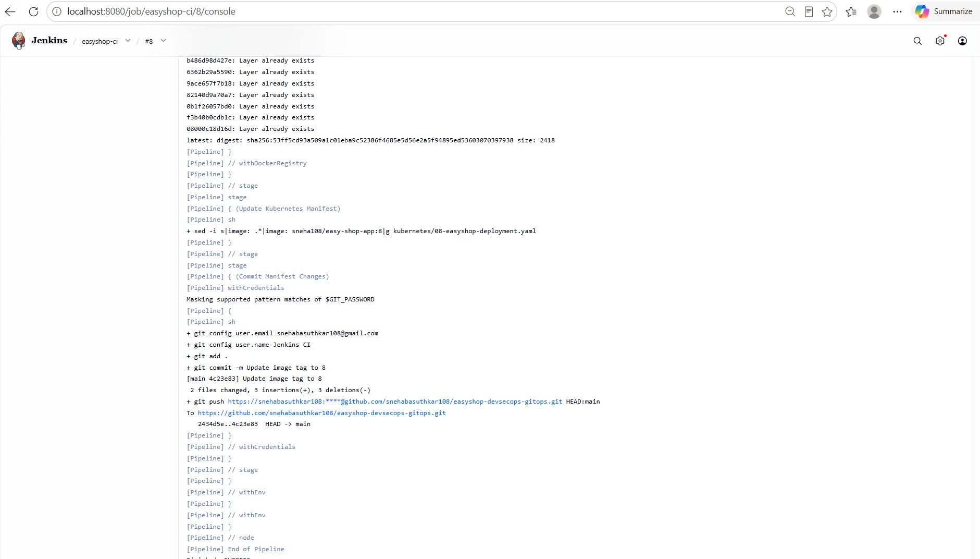The width and height of the screenshot is (980, 559).
Task: Click the 'sed -i' image update command line
Action: (361, 231)
